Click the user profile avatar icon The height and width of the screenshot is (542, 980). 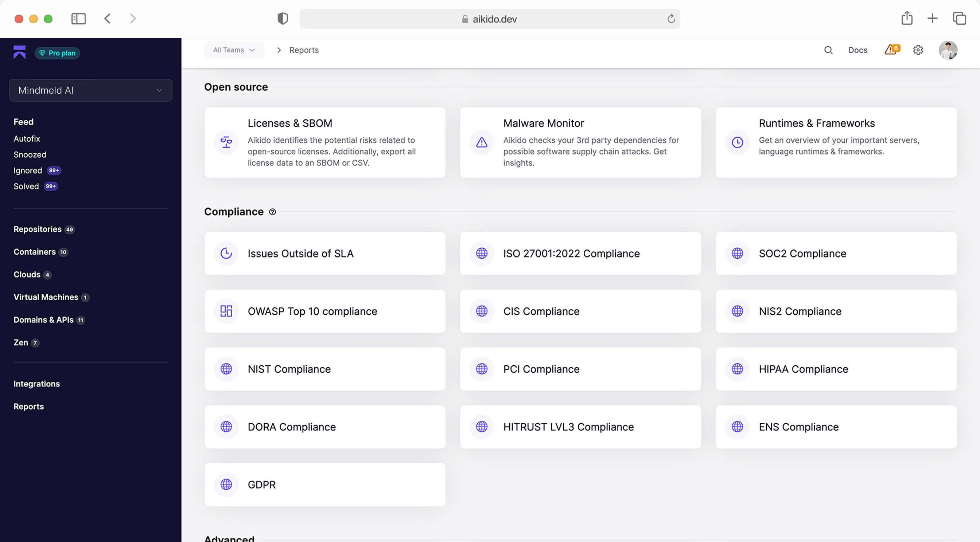point(947,50)
